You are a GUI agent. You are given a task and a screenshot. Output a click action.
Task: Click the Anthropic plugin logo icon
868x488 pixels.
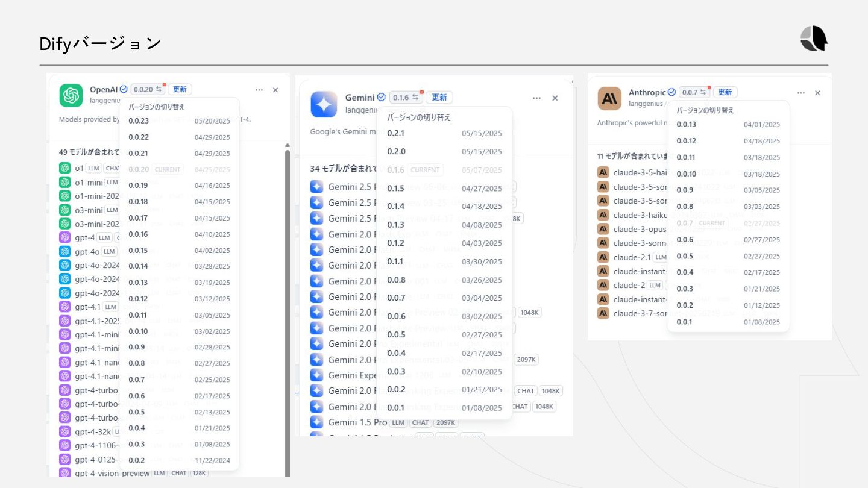pos(609,98)
